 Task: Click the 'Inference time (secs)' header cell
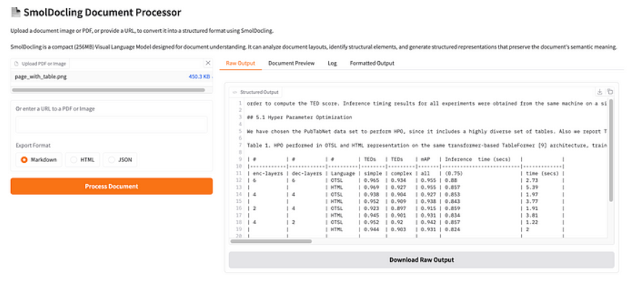477,159
